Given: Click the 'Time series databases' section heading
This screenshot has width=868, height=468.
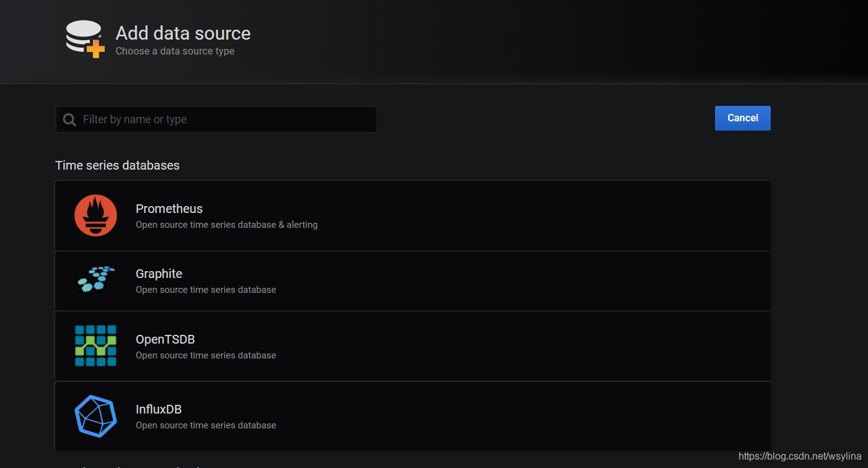Looking at the screenshot, I should click(117, 165).
